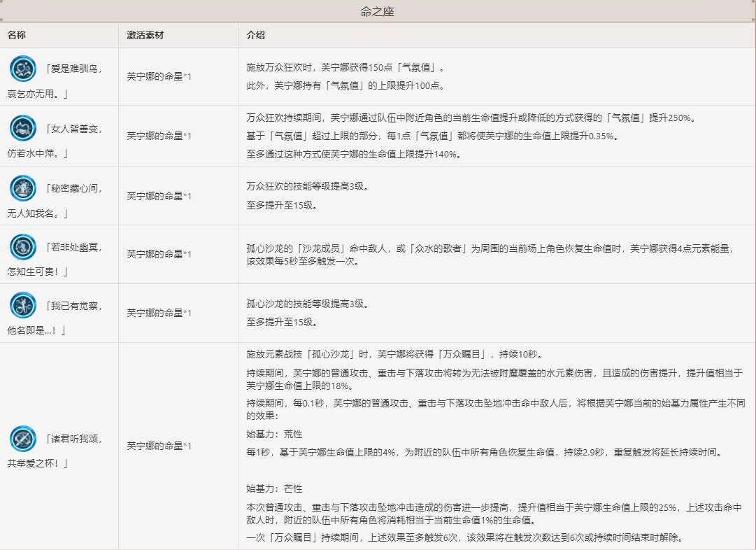
Task: Click the 激活素材 column header
Action: [x=145, y=35]
